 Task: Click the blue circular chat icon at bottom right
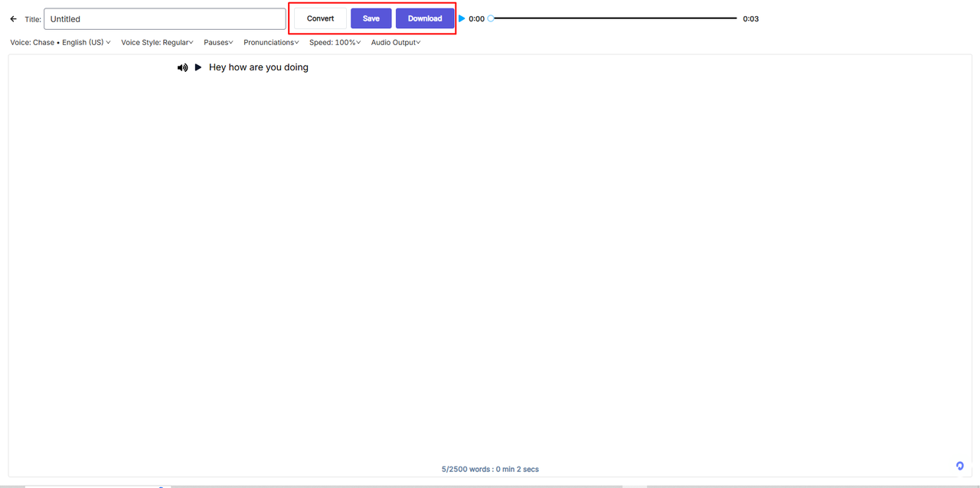960,466
